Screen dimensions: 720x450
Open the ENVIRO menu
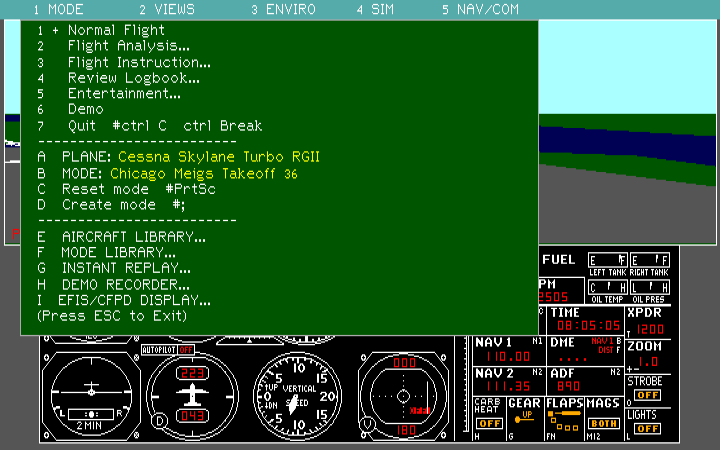click(x=284, y=9)
